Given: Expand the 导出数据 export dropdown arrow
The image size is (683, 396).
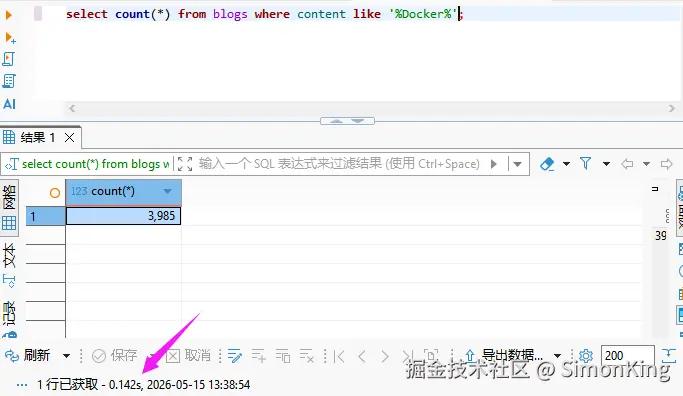Looking at the screenshot, I should point(557,356).
